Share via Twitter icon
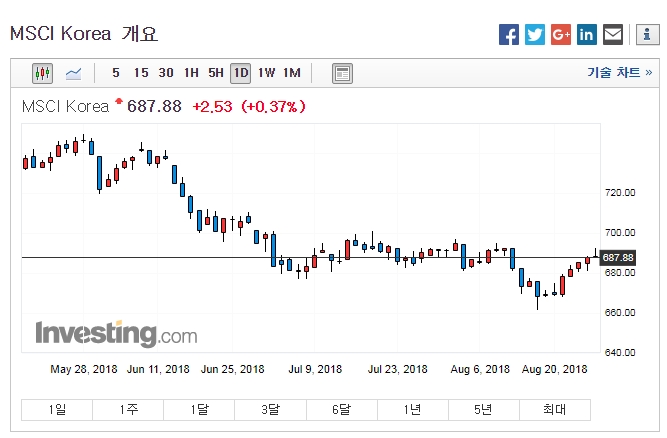 (x=535, y=35)
